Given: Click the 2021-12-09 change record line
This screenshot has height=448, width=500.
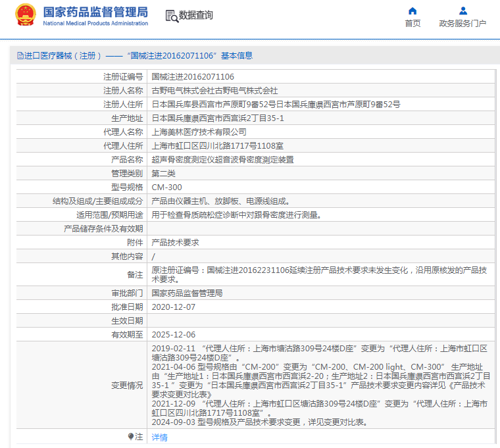Looking at the screenshot, I should (320, 408).
